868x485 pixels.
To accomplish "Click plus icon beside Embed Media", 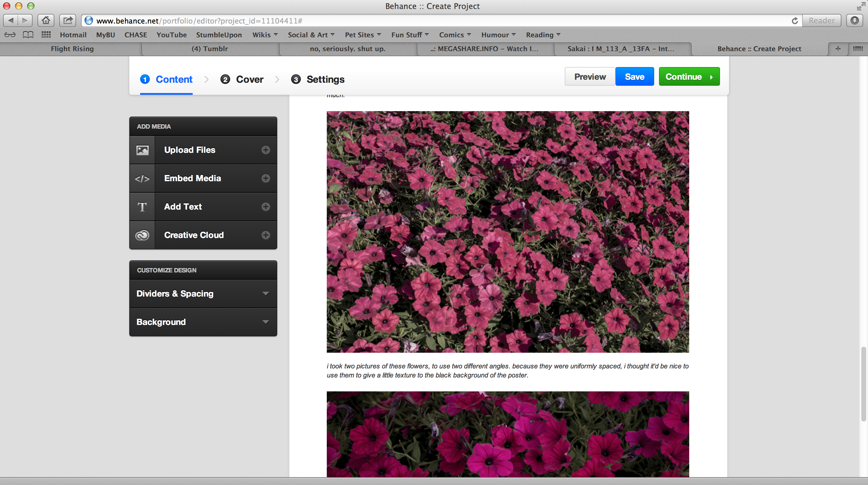I will (x=265, y=178).
